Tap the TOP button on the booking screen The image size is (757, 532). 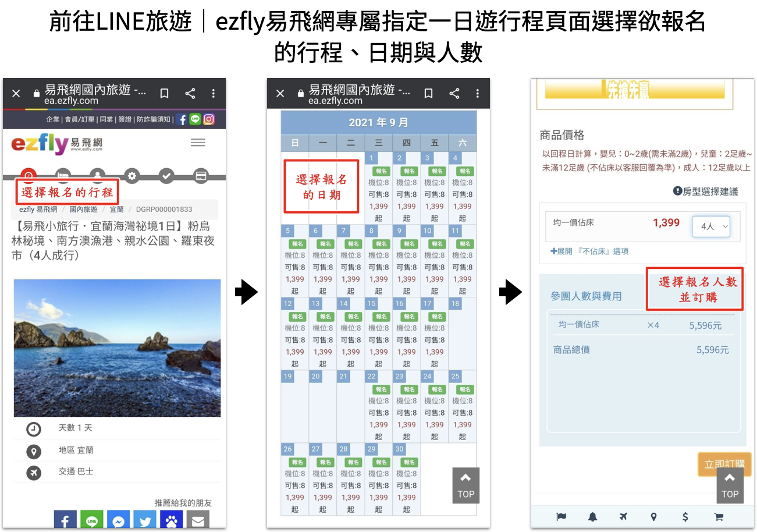(730, 485)
